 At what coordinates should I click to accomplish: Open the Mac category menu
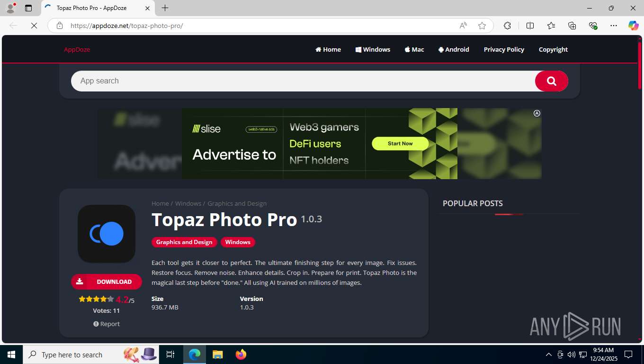(414, 49)
